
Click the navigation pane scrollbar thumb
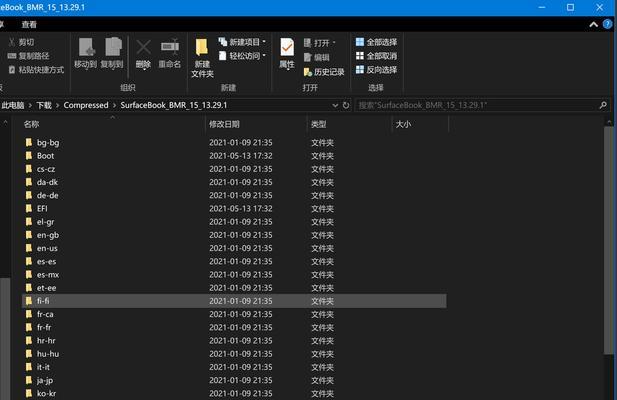[5, 339]
